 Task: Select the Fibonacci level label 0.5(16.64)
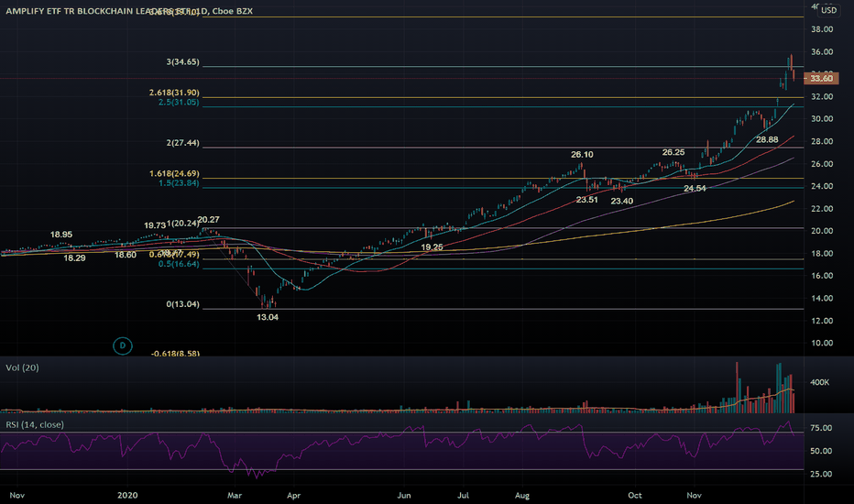tap(179, 264)
